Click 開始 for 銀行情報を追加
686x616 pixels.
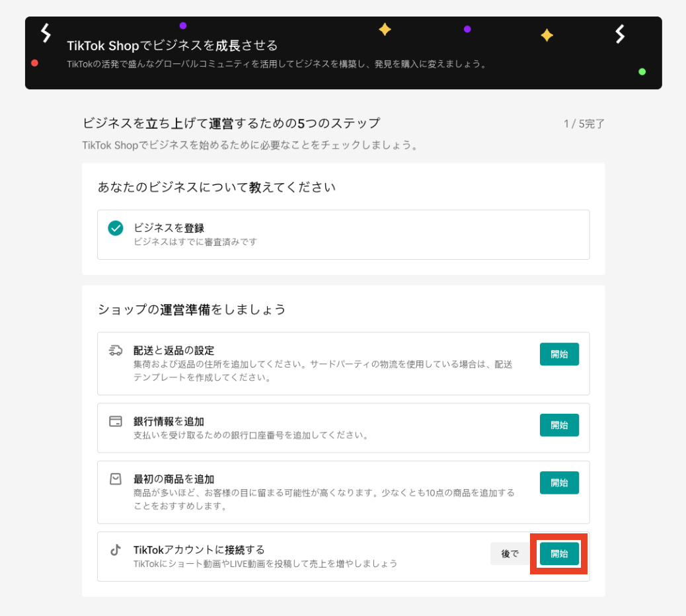(x=559, y=425)
